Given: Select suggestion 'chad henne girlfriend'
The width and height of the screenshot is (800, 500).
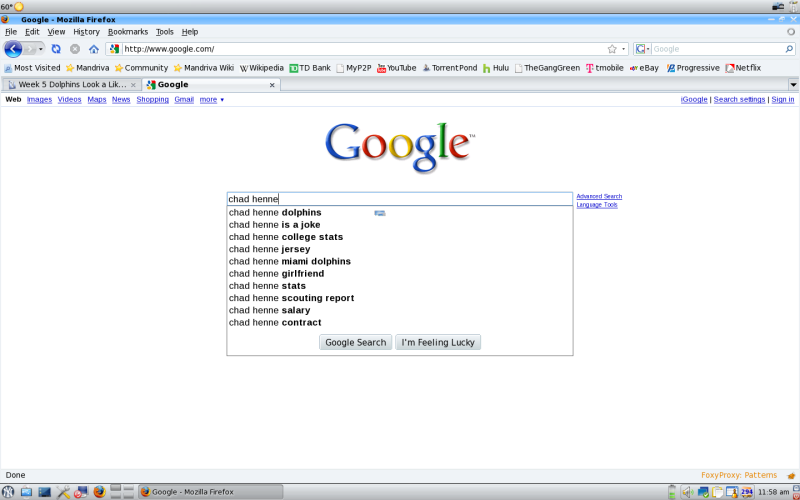Looking at the screenshot, I should (x=399, y=274).
